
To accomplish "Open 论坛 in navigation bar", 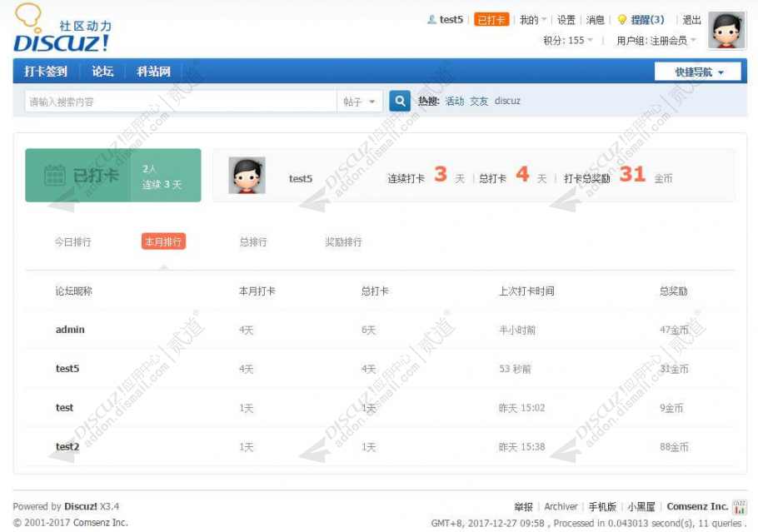I will click(x=102, y=72).
